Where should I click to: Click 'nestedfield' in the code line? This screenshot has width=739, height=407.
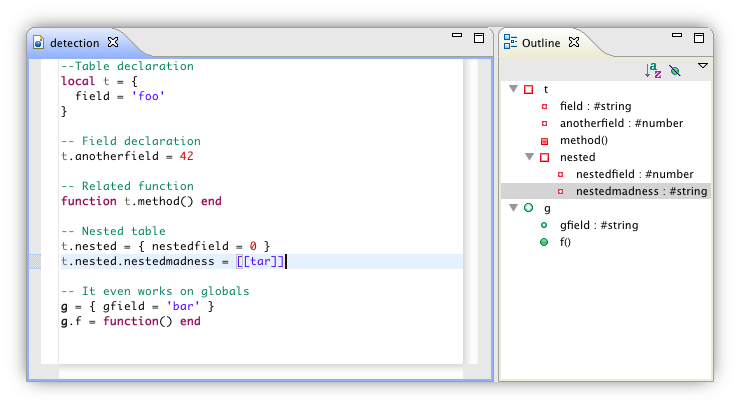point(190,246)
